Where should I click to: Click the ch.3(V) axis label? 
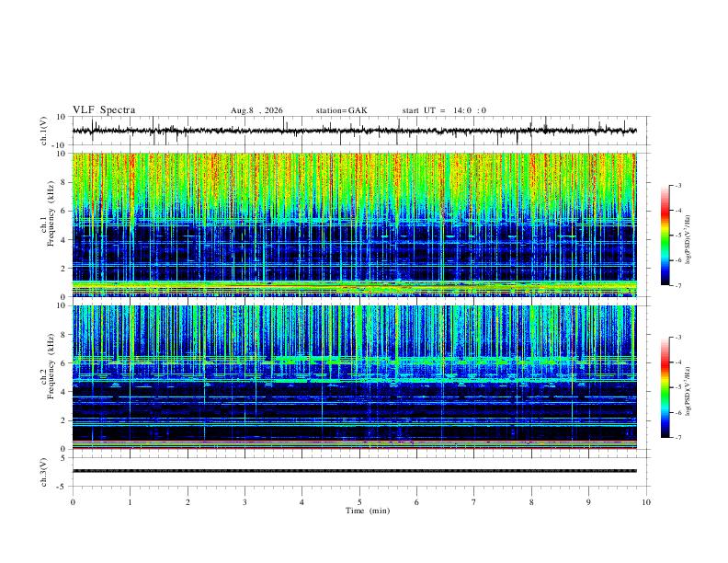click(x=43, y=472)
